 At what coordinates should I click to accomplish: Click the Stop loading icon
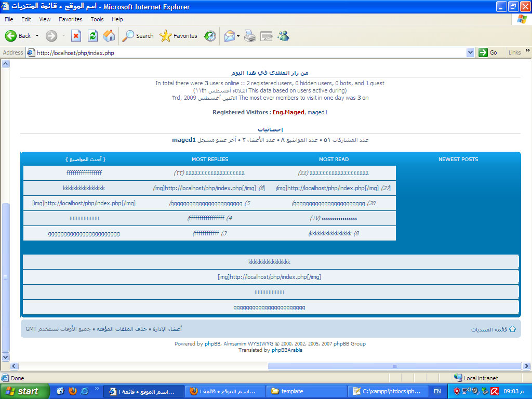76,36
